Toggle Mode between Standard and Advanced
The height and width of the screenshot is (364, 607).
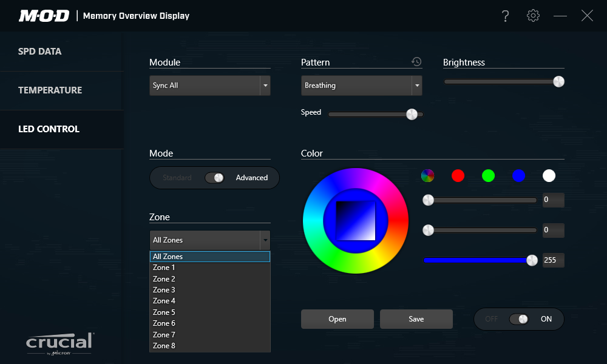(x=214, y=178)
